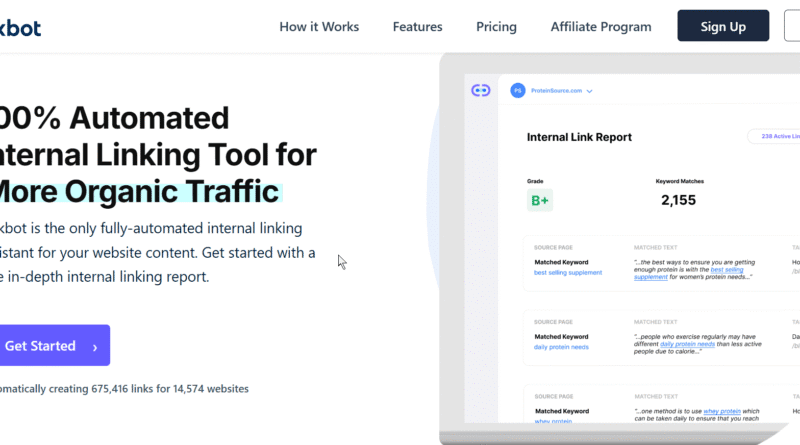Click the 'daily protein needs' keyword link
This screenshot has width=800, height=445.
pos(561,347)
